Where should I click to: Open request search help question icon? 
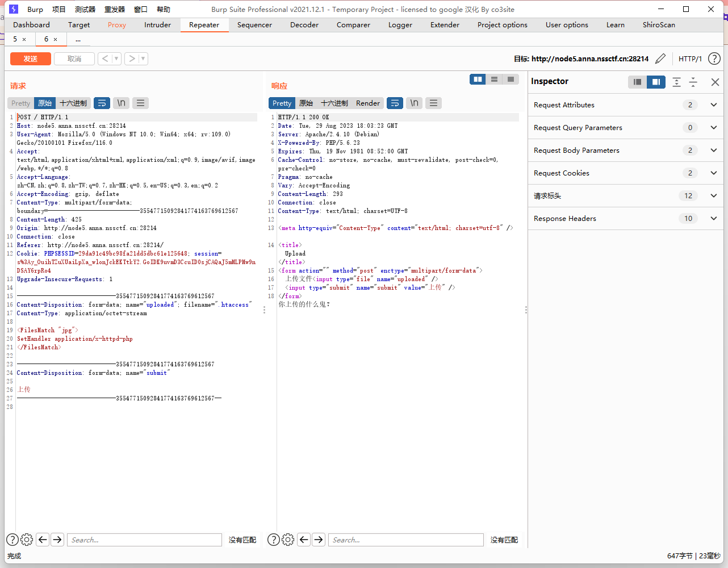(12, 540)
